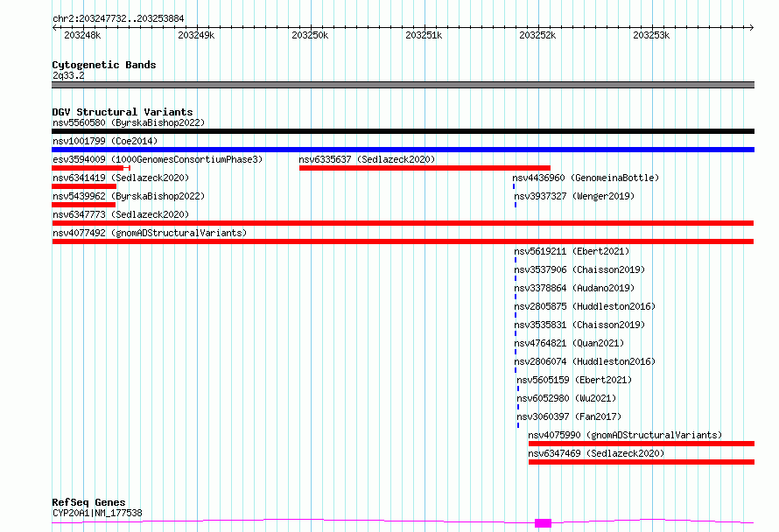The height and width of the screenshot is (532, 779).
Task: Open nsv5439962 (ByrskaBishop2022) label
Action: [x=129, y=196]
